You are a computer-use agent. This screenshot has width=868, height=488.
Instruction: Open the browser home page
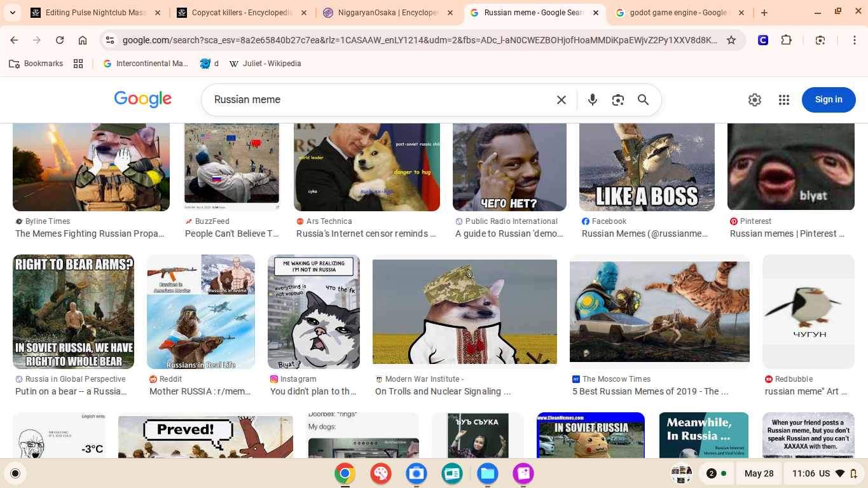(x=83, y=40)
